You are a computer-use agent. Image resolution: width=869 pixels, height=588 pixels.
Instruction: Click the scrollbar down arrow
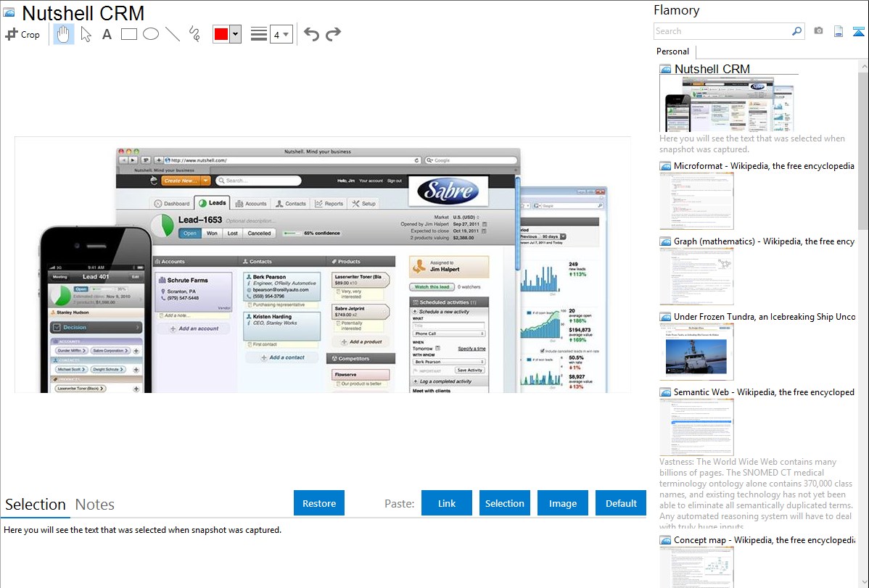[863, 582]
